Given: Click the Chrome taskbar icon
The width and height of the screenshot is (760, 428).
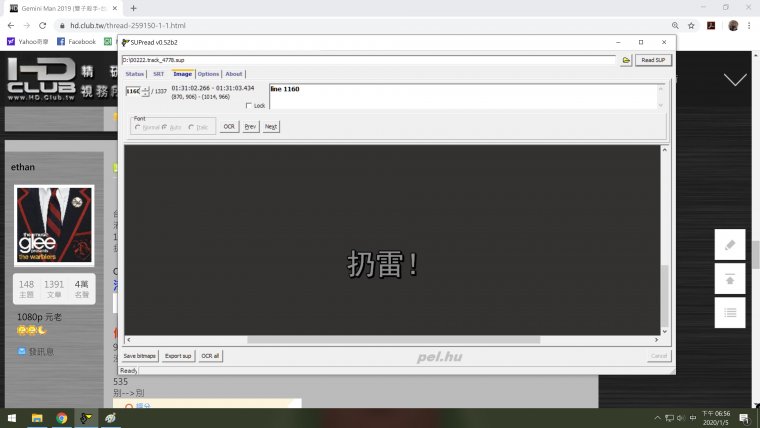Looking at the screenshot, I should click(x=62, y=418).
